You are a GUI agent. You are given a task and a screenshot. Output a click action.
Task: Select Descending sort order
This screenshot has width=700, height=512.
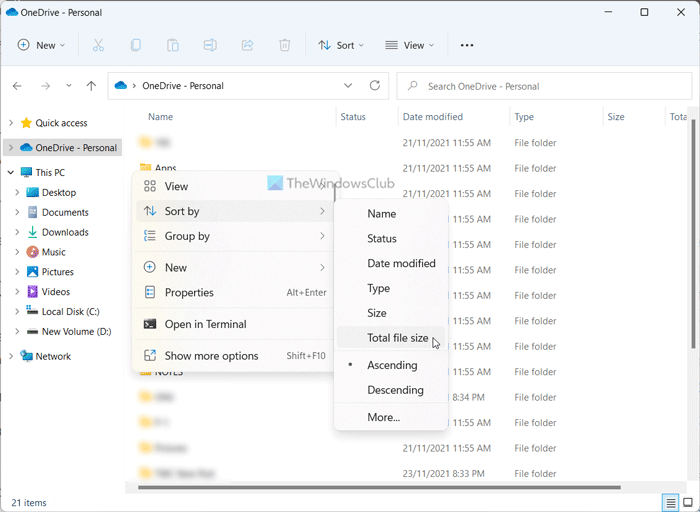coord(395,390)
